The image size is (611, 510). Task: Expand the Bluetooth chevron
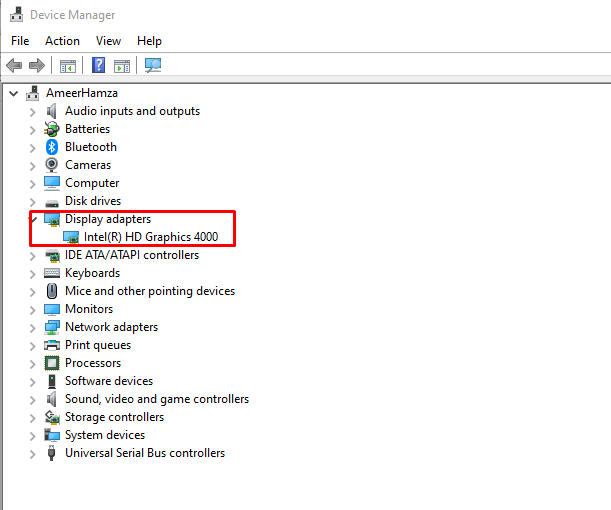[33, 148]
